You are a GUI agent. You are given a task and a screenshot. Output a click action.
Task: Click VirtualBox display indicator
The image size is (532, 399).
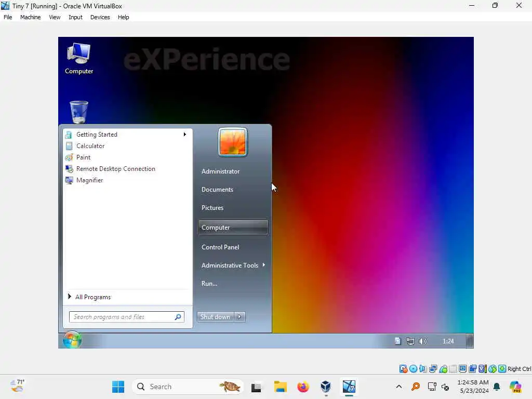462,369
